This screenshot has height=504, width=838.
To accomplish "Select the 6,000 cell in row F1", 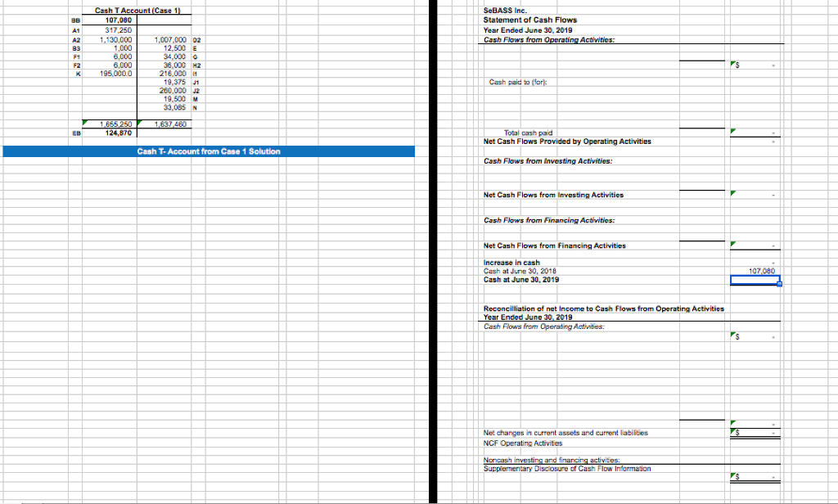I will [123, 56].
